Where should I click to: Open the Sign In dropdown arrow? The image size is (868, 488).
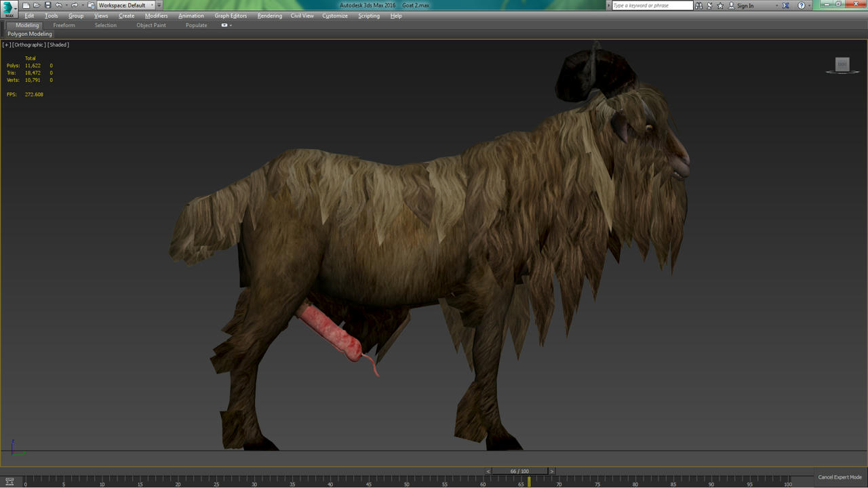(777, 5)
